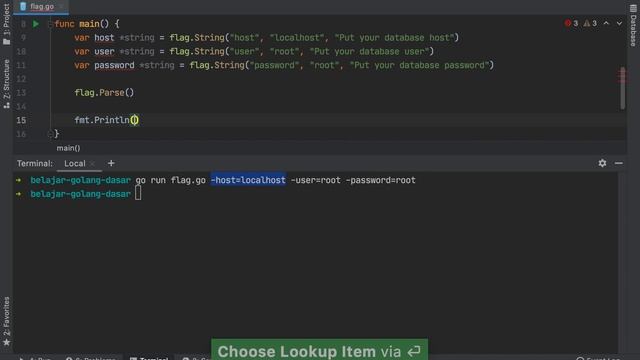Click the highlighted -host=localhost argument
Image resolution: width=640 pixels, height=360 pixels.
[x=248, y=180]
